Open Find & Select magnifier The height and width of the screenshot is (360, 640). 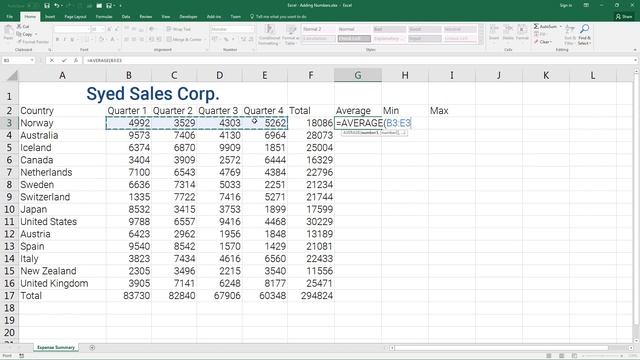point(584,34)
